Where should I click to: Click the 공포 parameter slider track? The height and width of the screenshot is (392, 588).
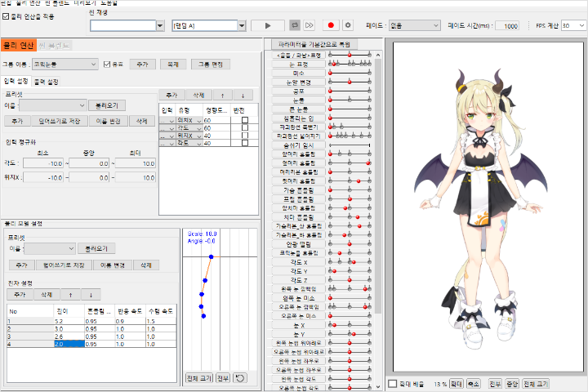[350, 91]
